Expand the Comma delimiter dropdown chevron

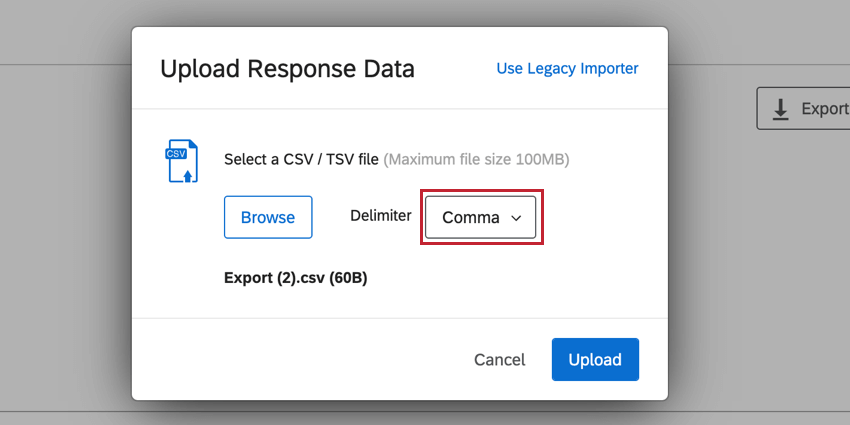(516, 218)
